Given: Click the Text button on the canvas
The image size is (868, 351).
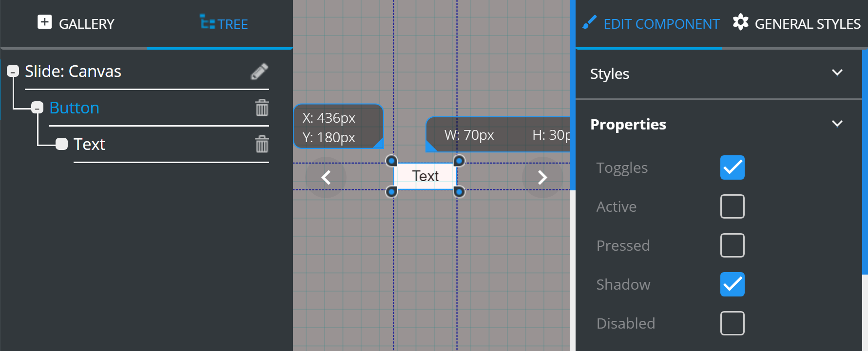Looking at the screenshot, I should pyautogui.click(x=425, y=176).
